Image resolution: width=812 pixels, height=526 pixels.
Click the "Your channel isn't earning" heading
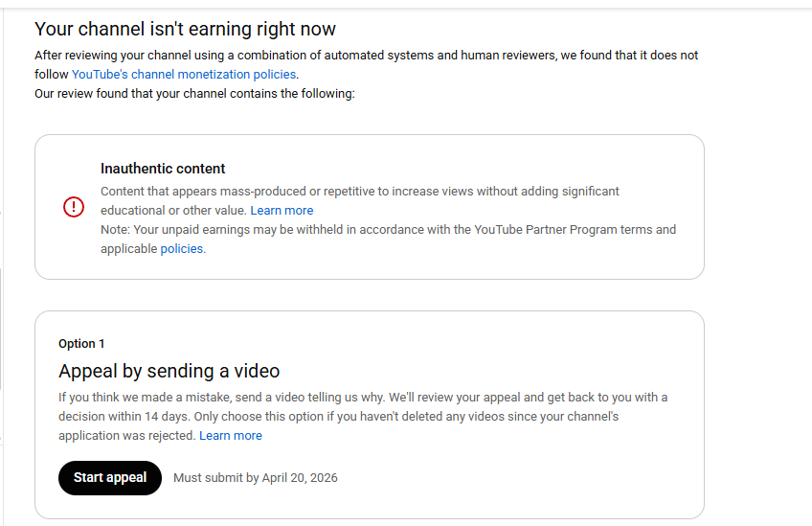click(185, 29)
